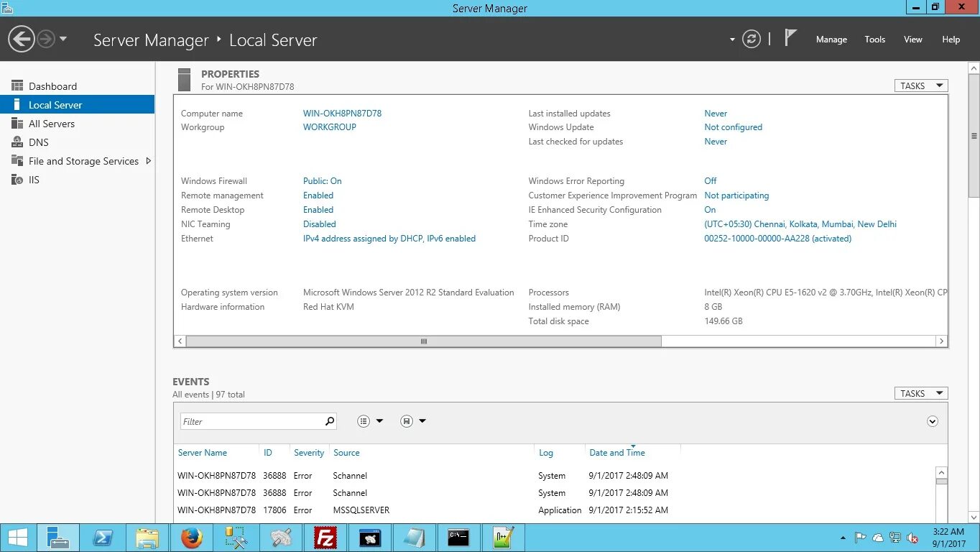980x552 pixels.
Task: Click NIC Teaming Disabled link
Action: pyautogui.click(x=320, y=224)
